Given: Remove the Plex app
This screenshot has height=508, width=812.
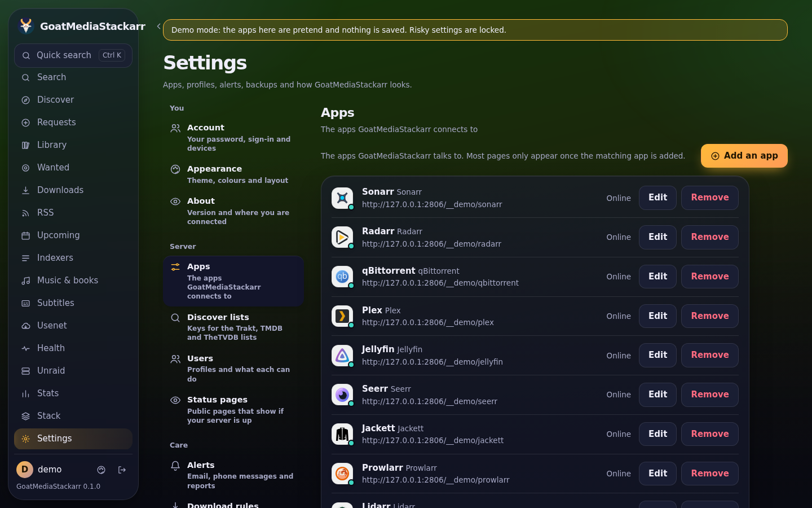Looking at the screenshot, I should (710, 316).
